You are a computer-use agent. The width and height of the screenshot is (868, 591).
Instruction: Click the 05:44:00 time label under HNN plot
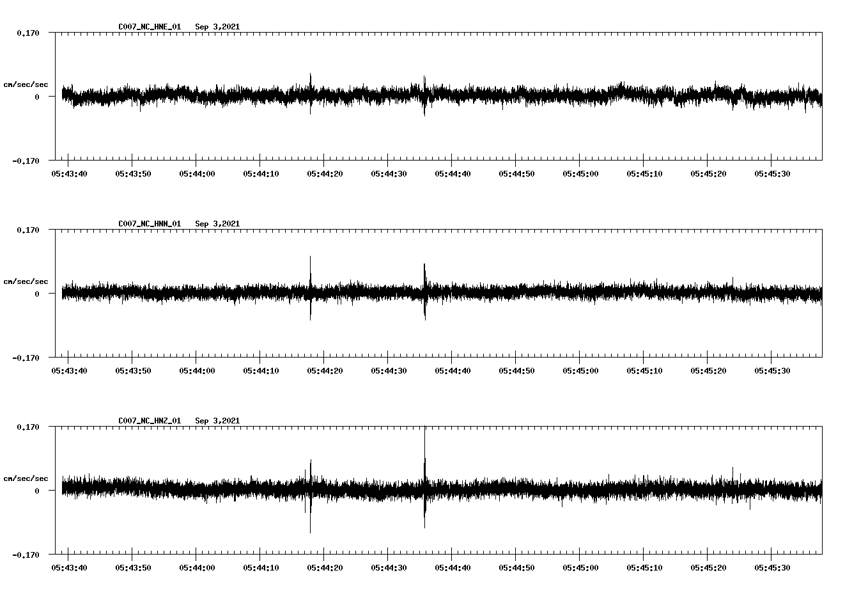197,370
